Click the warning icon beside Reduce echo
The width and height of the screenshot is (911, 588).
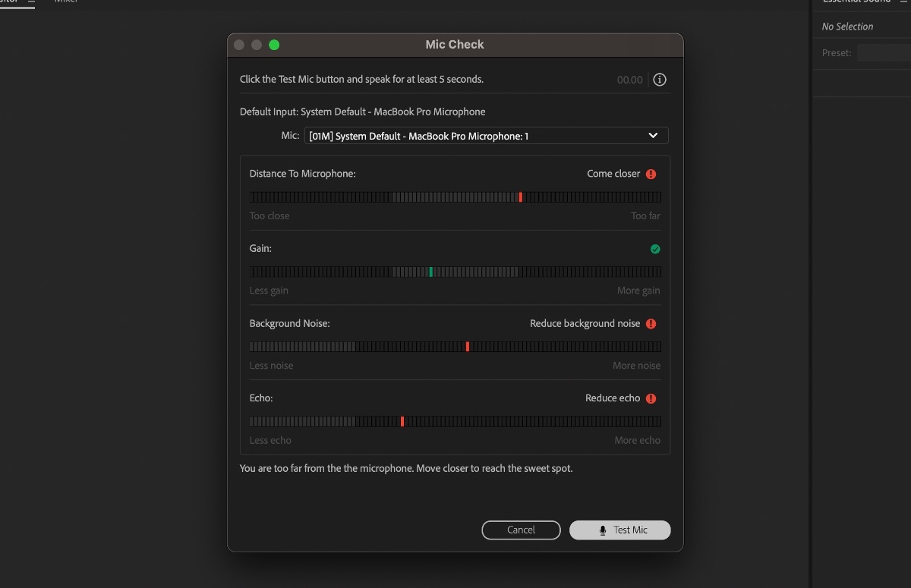pyautogui.click(x=651, y=398)
